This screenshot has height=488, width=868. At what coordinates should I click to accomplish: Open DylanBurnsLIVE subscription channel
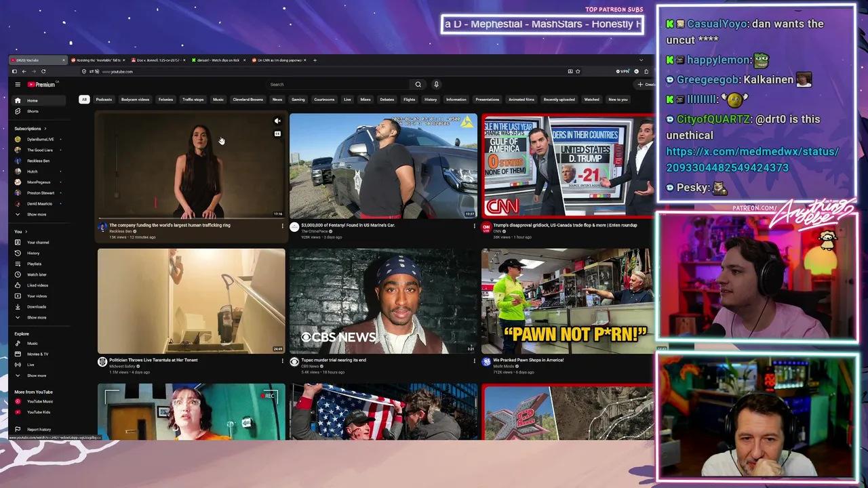coord(38,139)
